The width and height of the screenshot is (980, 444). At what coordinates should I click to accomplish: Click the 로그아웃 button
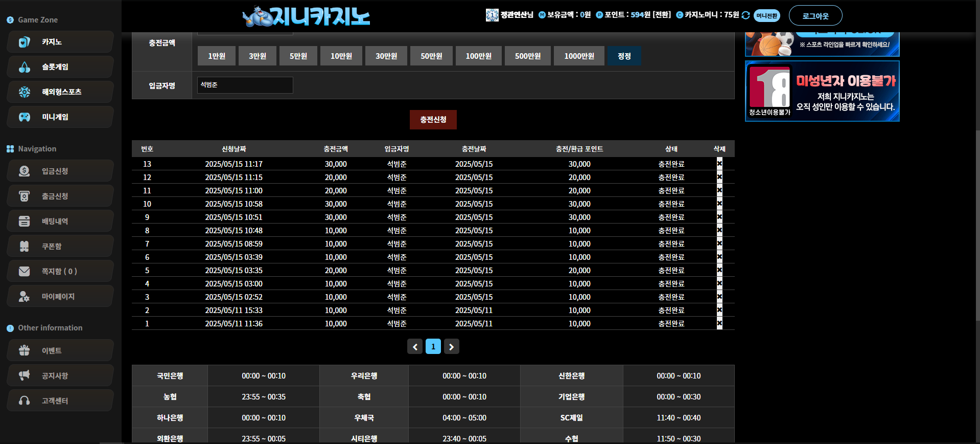(815, 16)
